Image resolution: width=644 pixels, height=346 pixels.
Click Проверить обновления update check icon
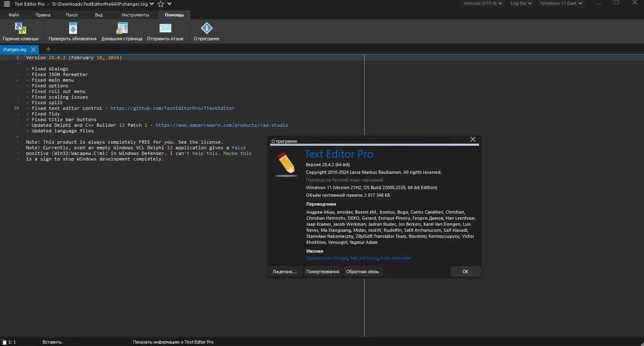72,28
